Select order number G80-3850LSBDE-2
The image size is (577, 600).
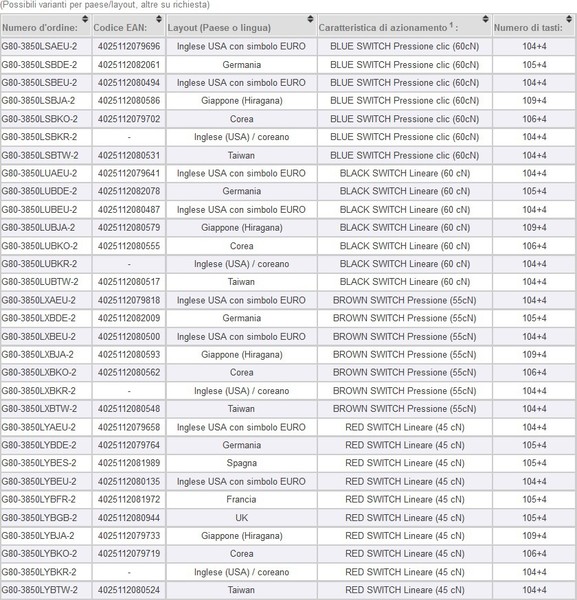point(39,65)
